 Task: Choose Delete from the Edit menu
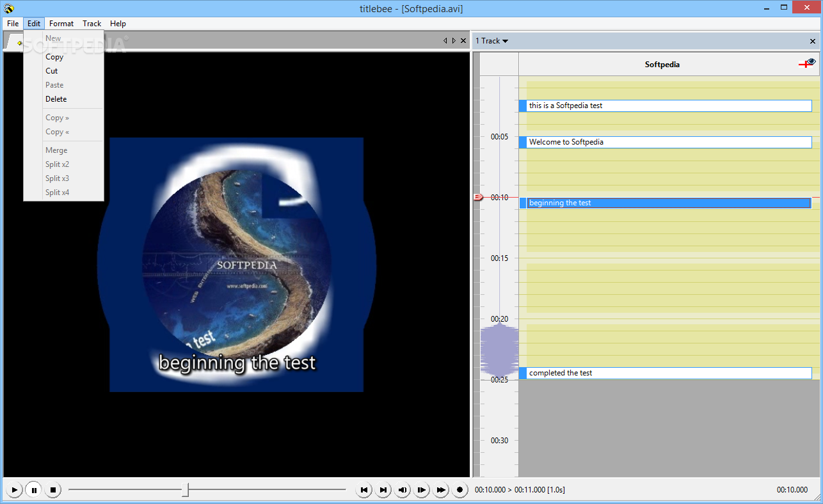(x=63, y=99)
